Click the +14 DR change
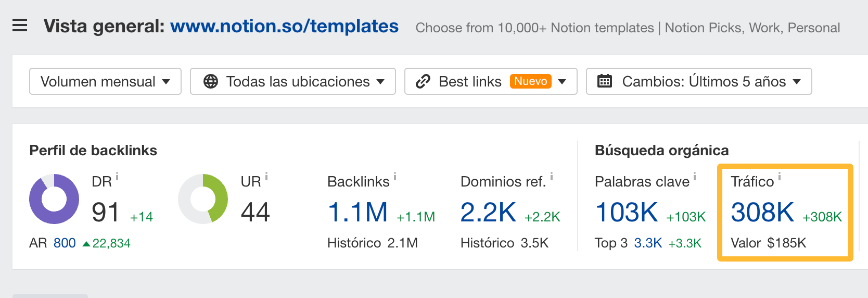868x298 pixels. click(142, 217)
